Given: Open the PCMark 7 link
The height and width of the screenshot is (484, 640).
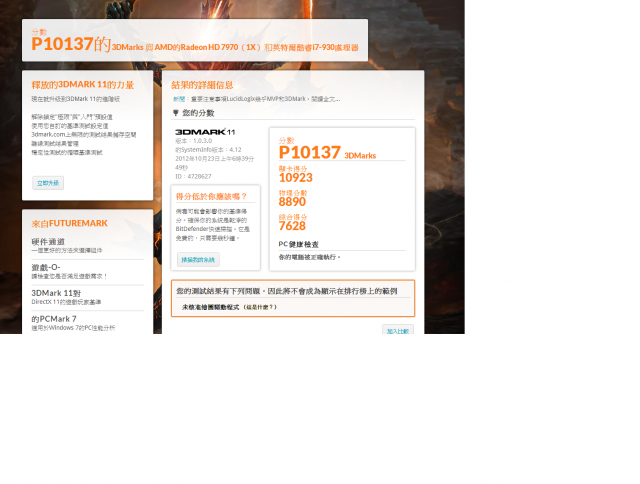Looking at the screenshot, I should point(54,319).
